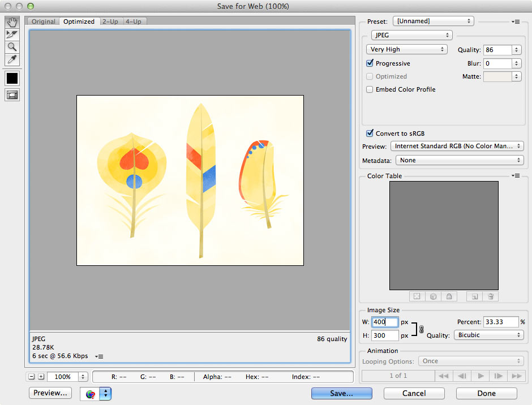Open the eyedropper color swatch

[12, 79]
